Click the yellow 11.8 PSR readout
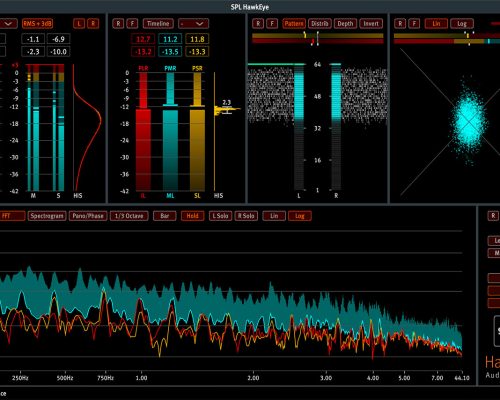This screenshot has width=500, height=400. tap(197, 39)
